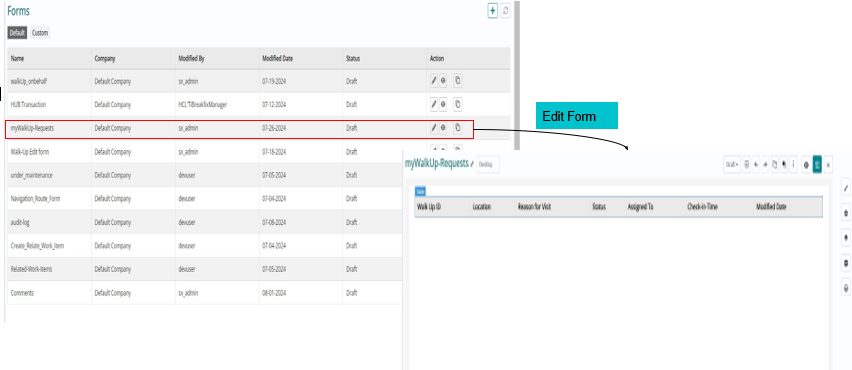Click the teal save icon in editor toolbar

pyautogui.click(x=817, y=165)
